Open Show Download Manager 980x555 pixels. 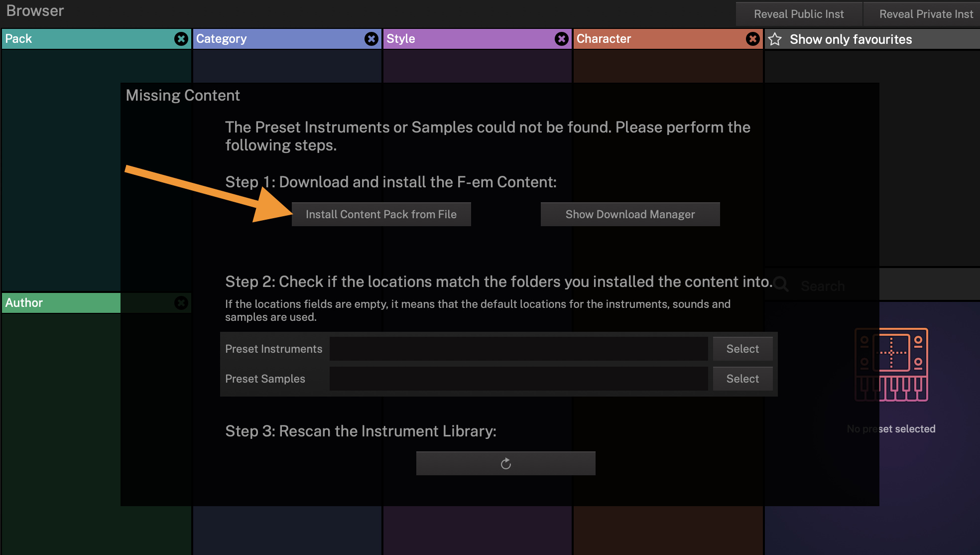coord(630,214)
